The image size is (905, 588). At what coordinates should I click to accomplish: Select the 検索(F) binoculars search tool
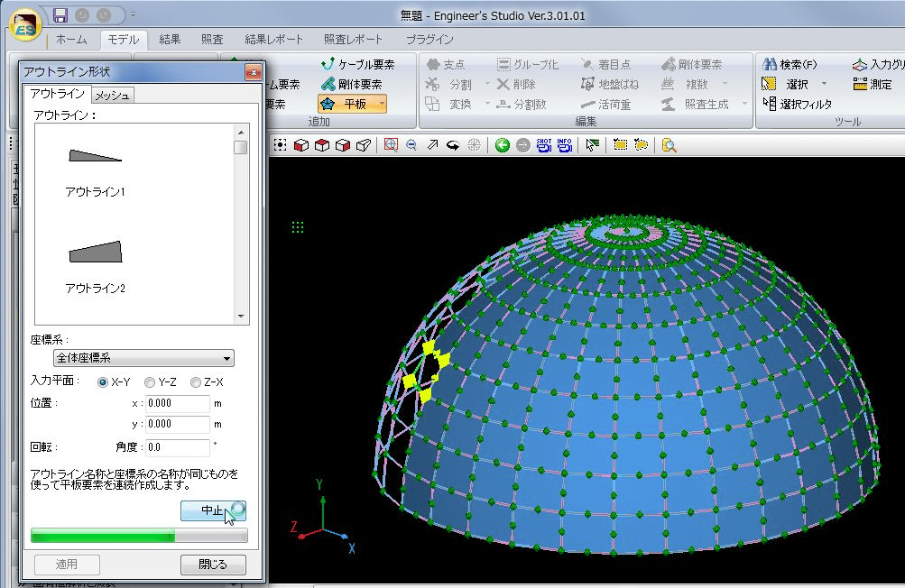(x=790, y=65)
